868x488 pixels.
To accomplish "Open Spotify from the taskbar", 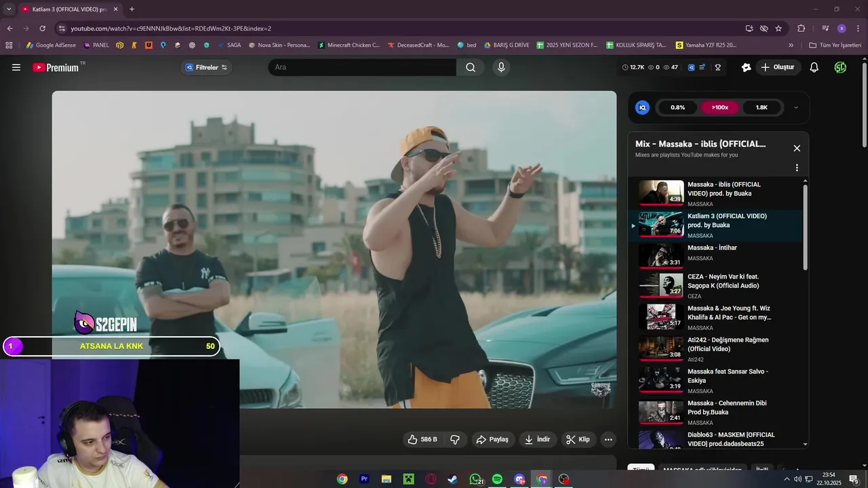I will (497, 479).
